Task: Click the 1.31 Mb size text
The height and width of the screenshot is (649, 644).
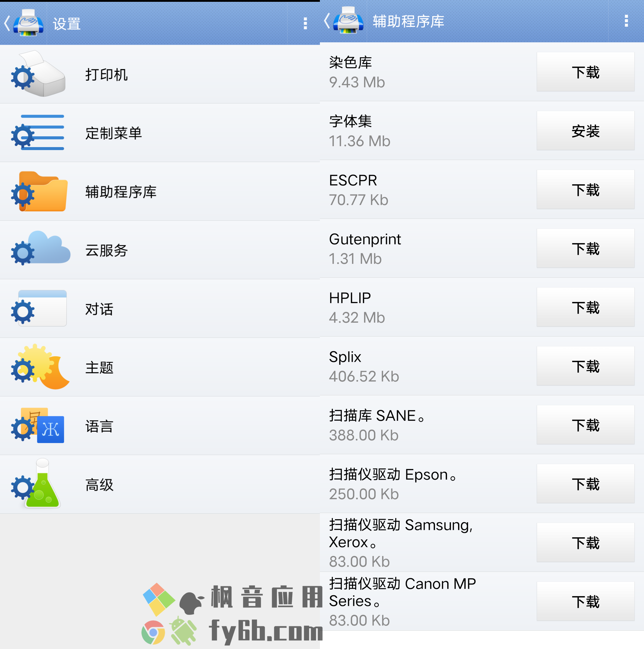Action: click(x=355, y=259)
